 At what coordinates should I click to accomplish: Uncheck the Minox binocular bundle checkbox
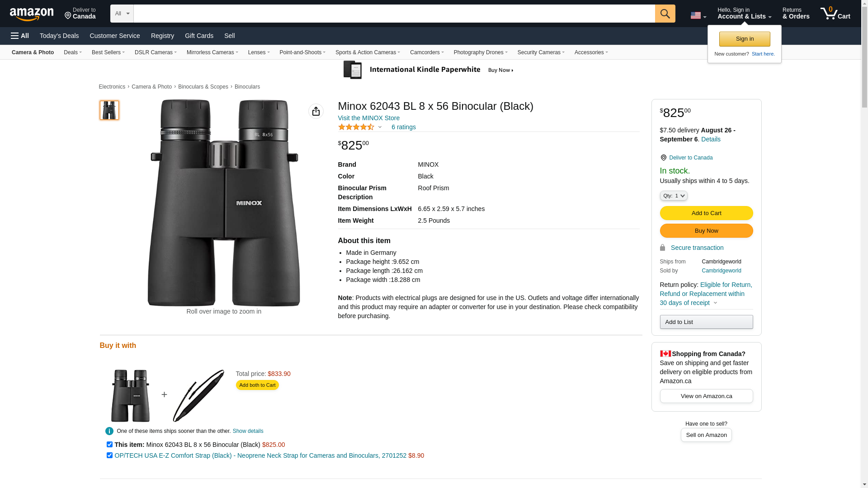pyautogui.click(x=109, y=445)
